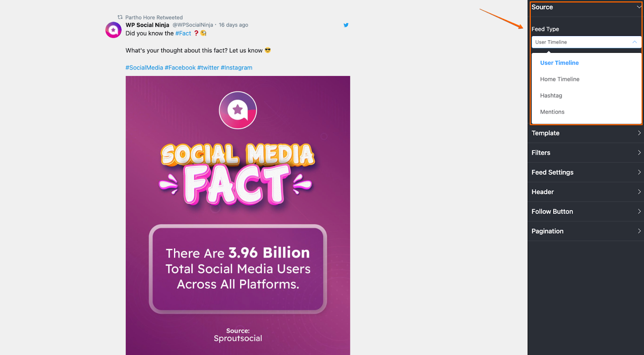Click the '16 days ago' timestamp
The image size is (644, 355).
(233, 25)
